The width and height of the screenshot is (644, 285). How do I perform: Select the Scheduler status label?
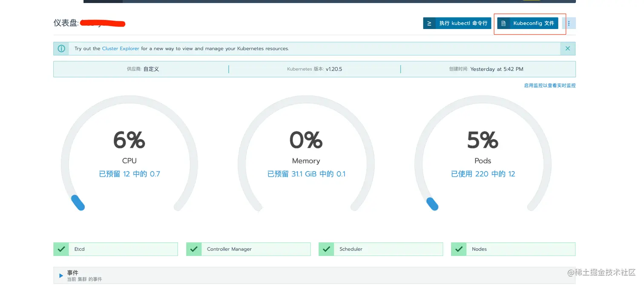[x=351, y=249]
